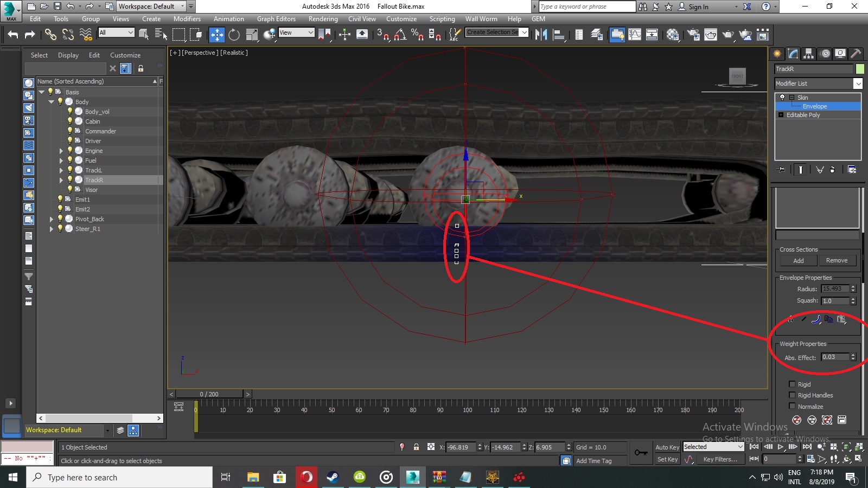Toggle Auto Key animation mode

[667, 447]
